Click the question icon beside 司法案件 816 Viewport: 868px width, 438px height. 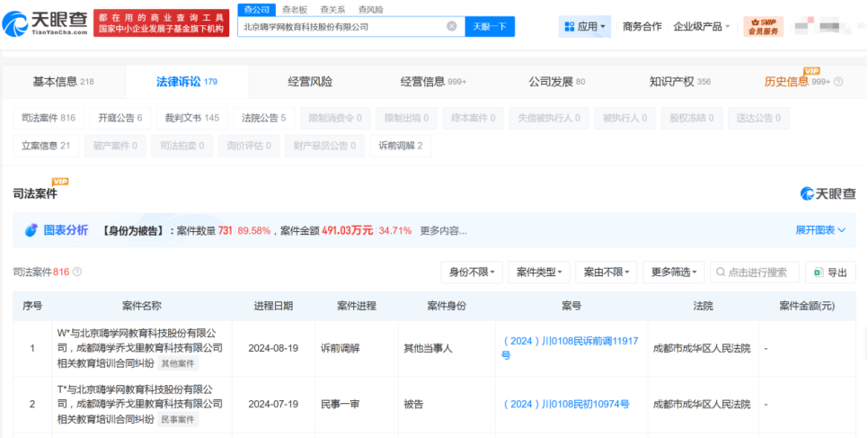tap(76, 272)
